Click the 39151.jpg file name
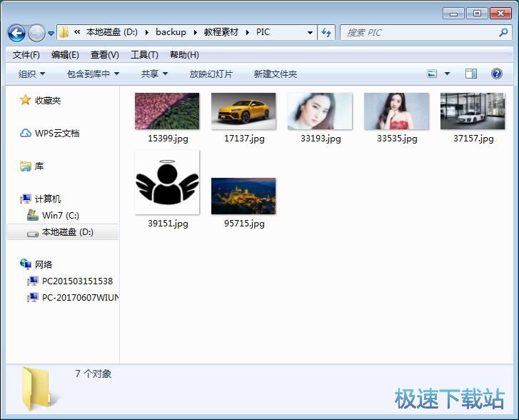Screen dimensions: 519x420 [168, 224]
